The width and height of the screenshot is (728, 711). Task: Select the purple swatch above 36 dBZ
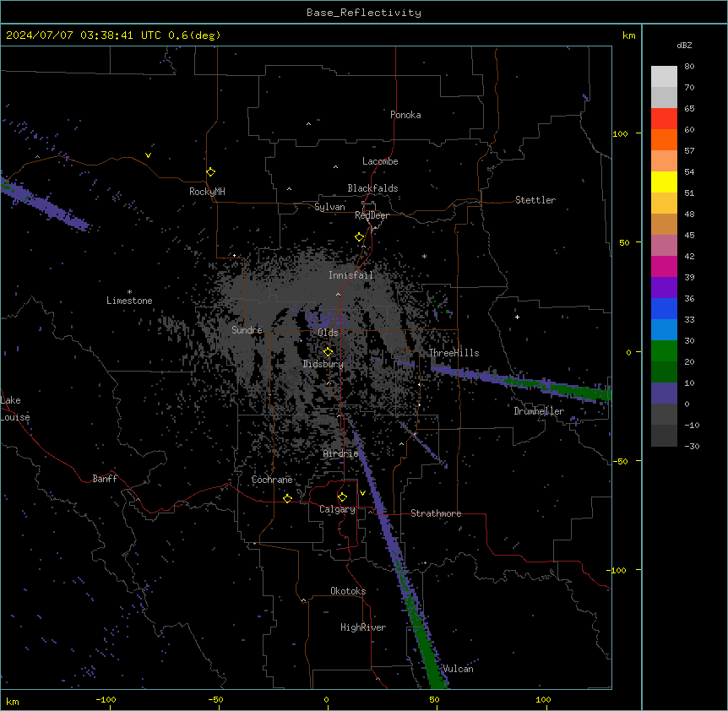[x=664, y=287]
